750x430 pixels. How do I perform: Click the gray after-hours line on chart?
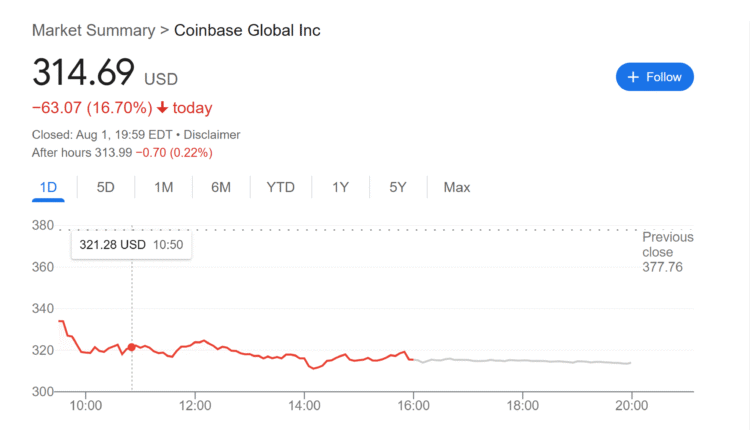pyautogui.click(x=520, y=360)
